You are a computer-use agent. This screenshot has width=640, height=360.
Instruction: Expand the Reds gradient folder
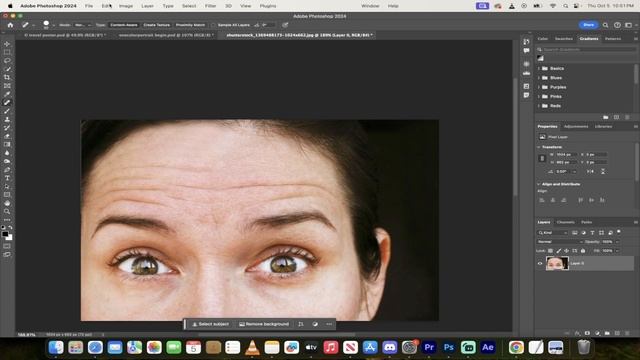coord(539,106)
